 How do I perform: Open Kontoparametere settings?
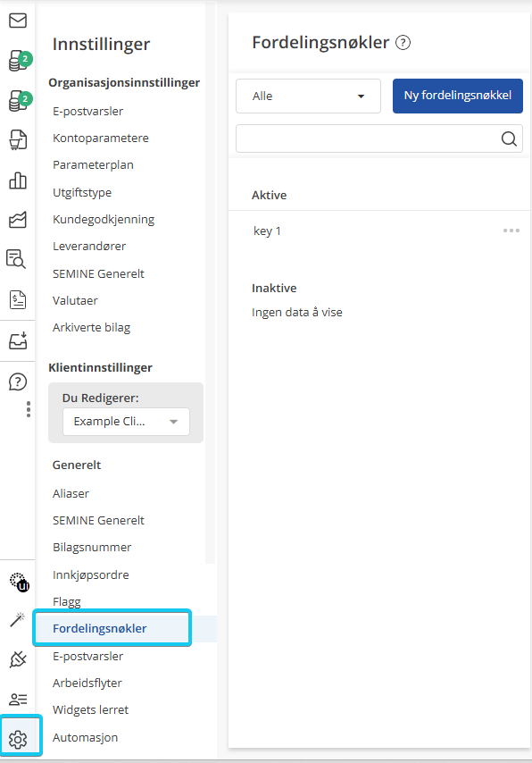pos(101,138)
